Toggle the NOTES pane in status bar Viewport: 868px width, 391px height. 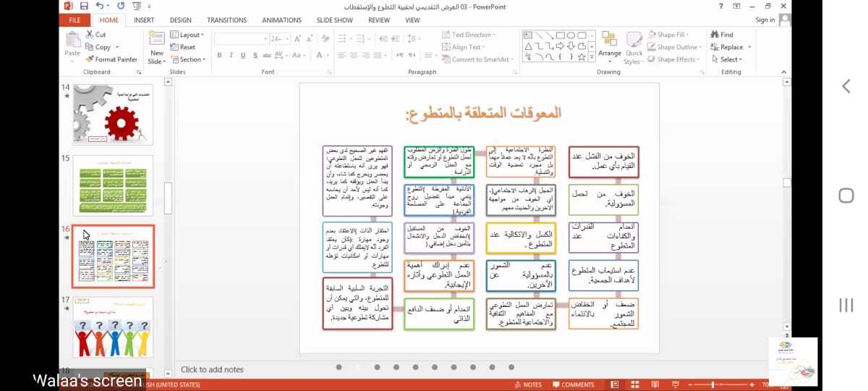[528, 384]
